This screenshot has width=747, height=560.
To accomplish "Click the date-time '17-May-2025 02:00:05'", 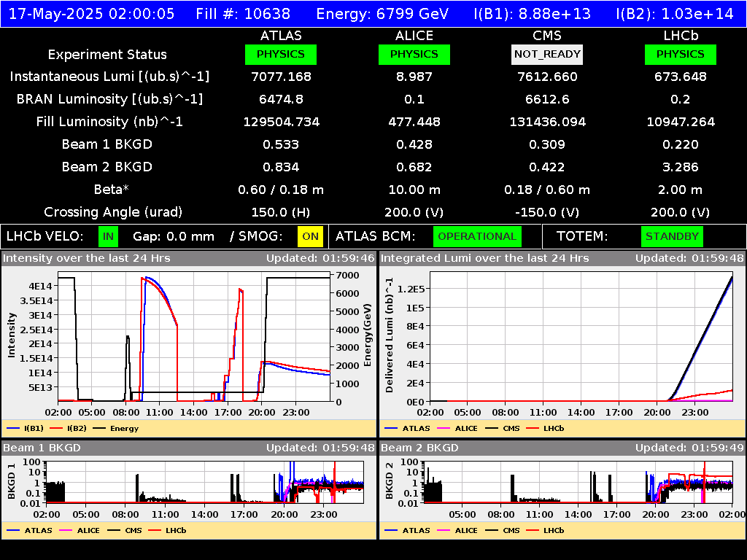I will click(91, 14).
